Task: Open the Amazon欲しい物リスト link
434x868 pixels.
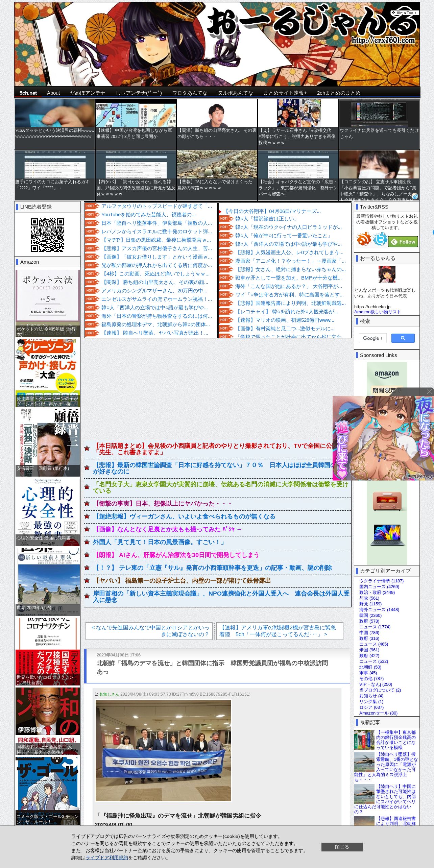Action: (377, 312)
